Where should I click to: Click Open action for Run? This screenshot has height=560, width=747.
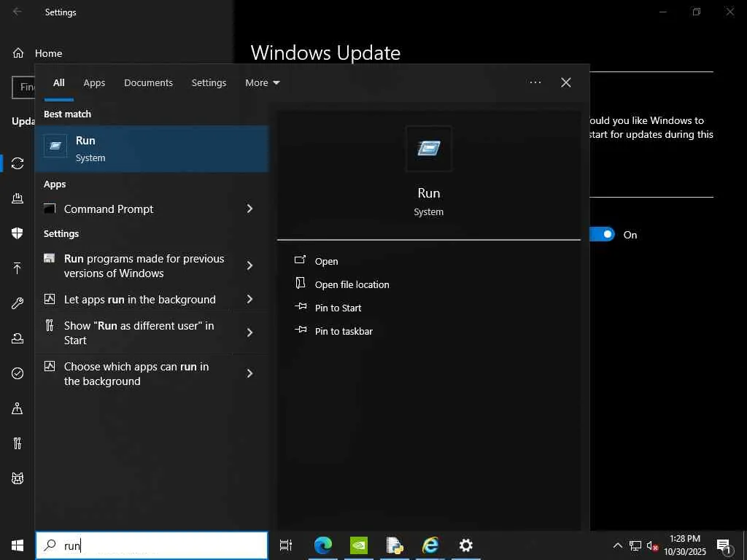(326, 262)
